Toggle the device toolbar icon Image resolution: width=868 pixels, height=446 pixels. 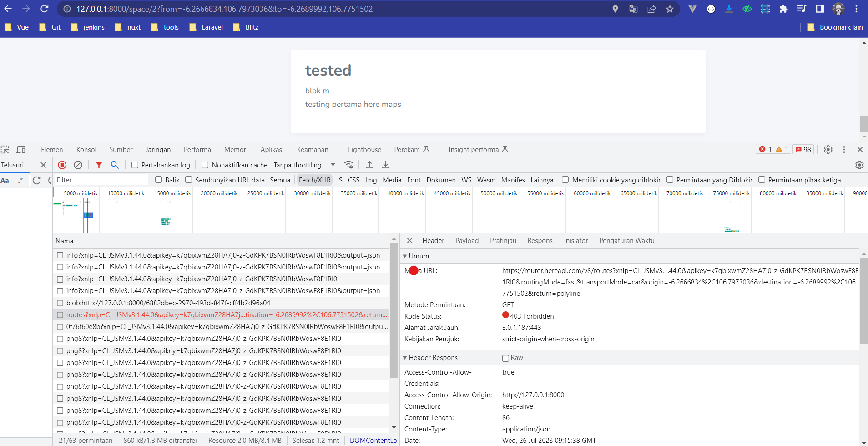pyautogui.click(x=21, y=150)
